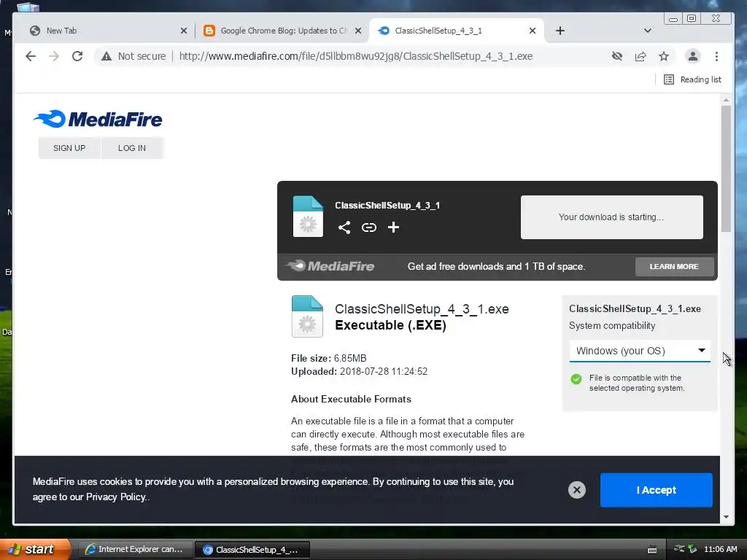Close the Google Chrome Blog tab
The width and height of the screenshot is (747, 560).
358,31
